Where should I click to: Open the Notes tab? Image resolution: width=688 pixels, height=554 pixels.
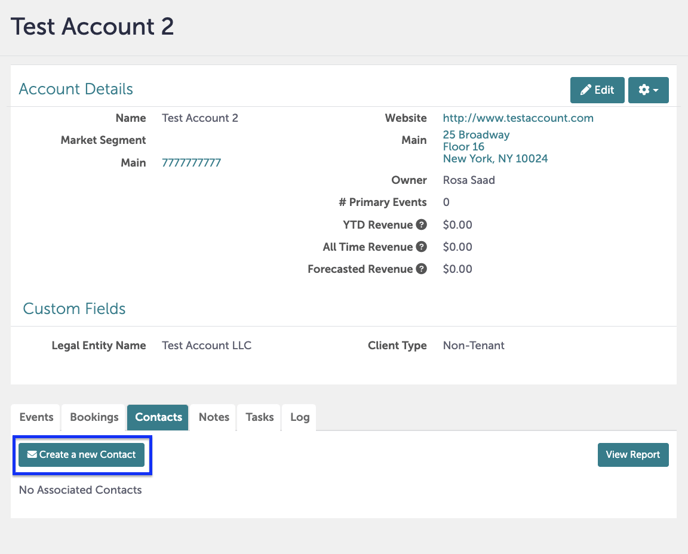point(214,417)
